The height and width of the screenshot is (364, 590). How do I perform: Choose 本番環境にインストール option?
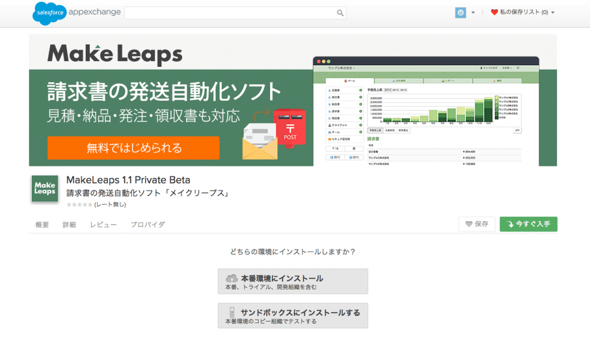[293, 281]
